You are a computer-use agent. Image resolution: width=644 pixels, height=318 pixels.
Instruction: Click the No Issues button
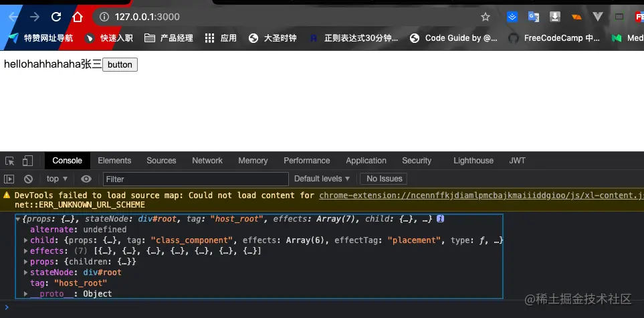point(384,179)
